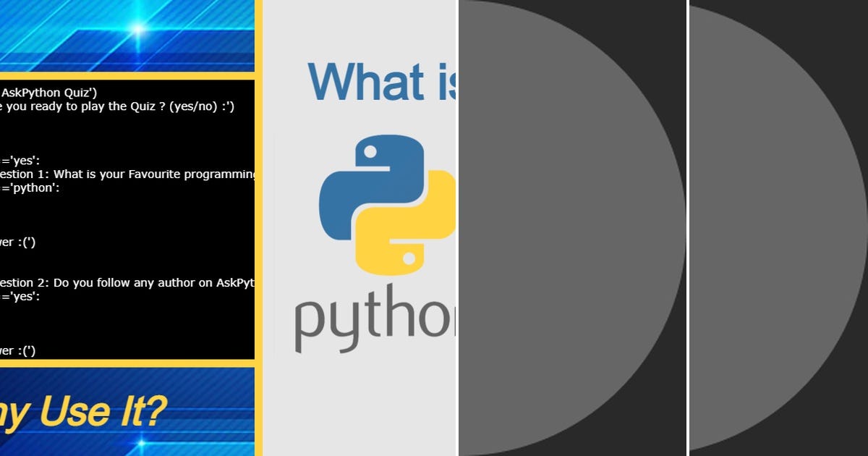Viewport: 868px width, 456px height.
Task: Select 'Do you follow any author on AskPyt' line
Action: [127, 283]
